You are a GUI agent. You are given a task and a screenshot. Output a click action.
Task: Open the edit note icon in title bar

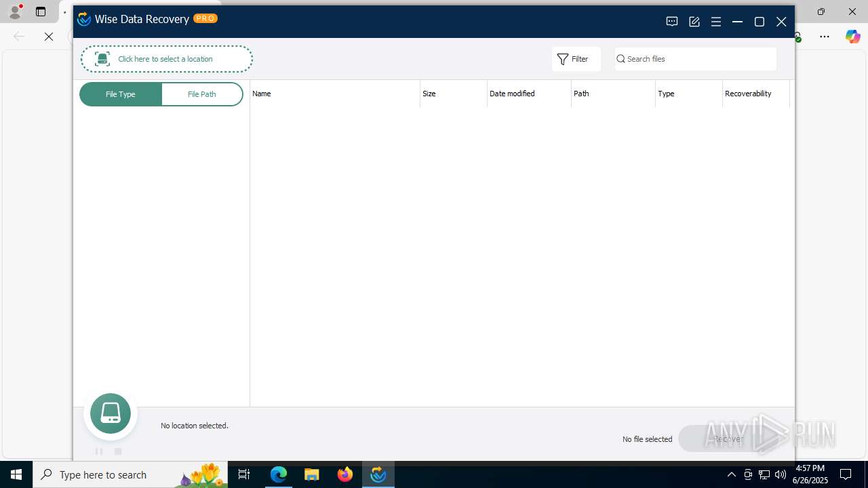[694, 22]
